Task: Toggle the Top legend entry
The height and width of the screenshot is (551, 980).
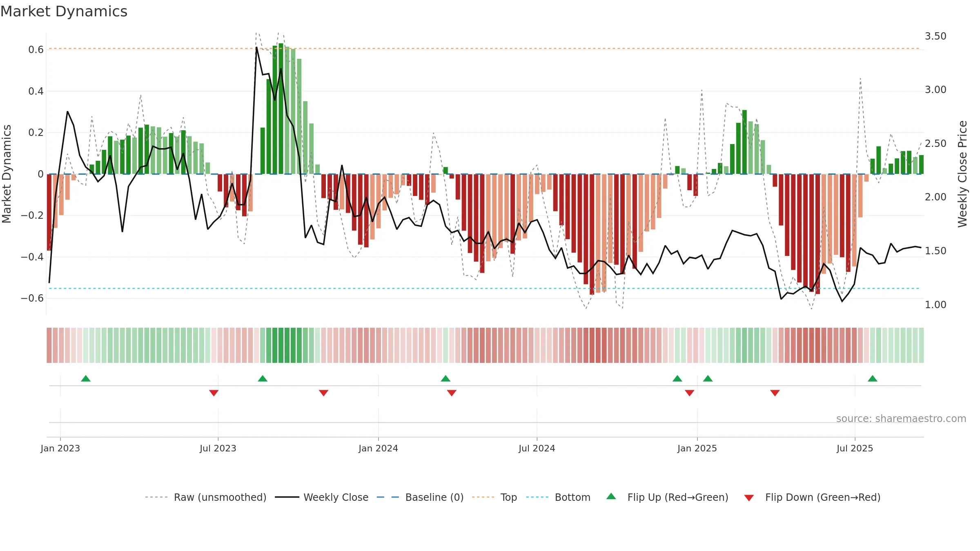Action: (x=494, y=497)
